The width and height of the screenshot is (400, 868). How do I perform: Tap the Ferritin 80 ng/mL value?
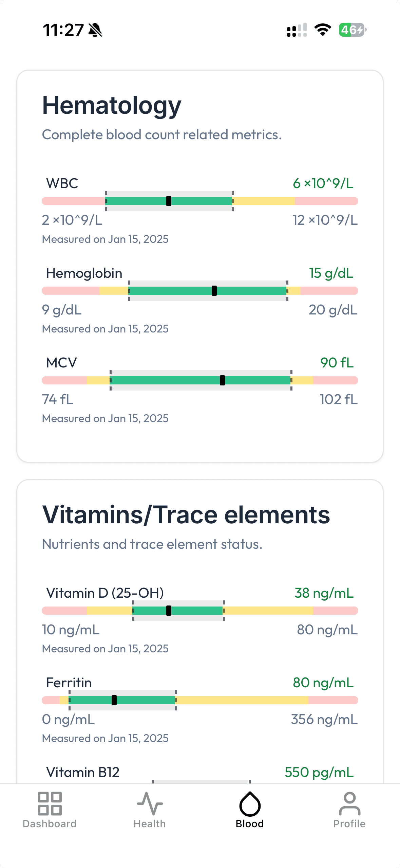pyautogui.click(x=323, y=683)
